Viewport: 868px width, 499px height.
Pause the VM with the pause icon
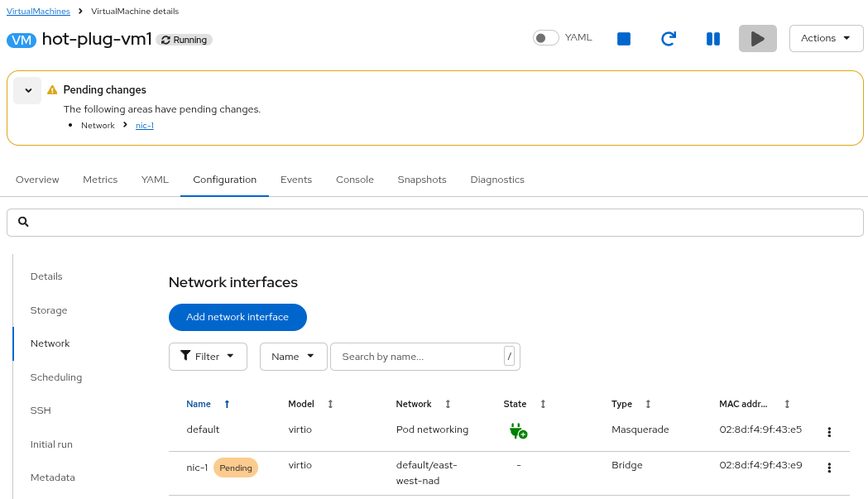click(x=712, y=39)
